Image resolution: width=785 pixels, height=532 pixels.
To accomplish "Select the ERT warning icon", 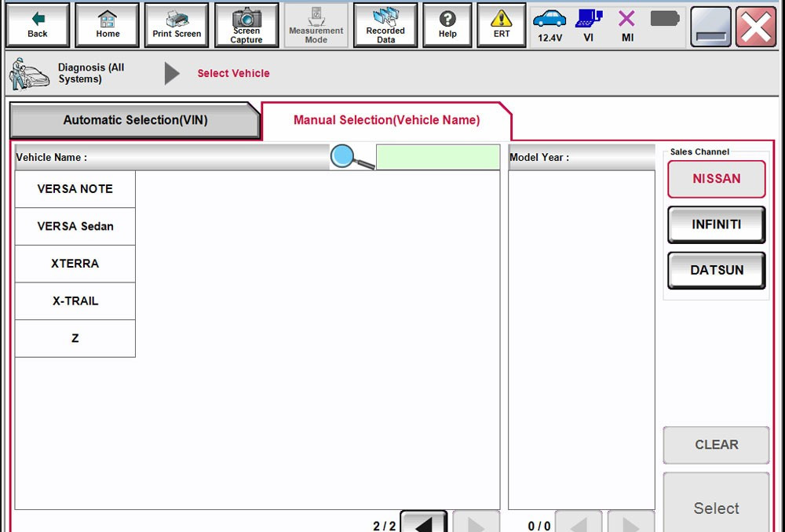I will coord(501,24).
